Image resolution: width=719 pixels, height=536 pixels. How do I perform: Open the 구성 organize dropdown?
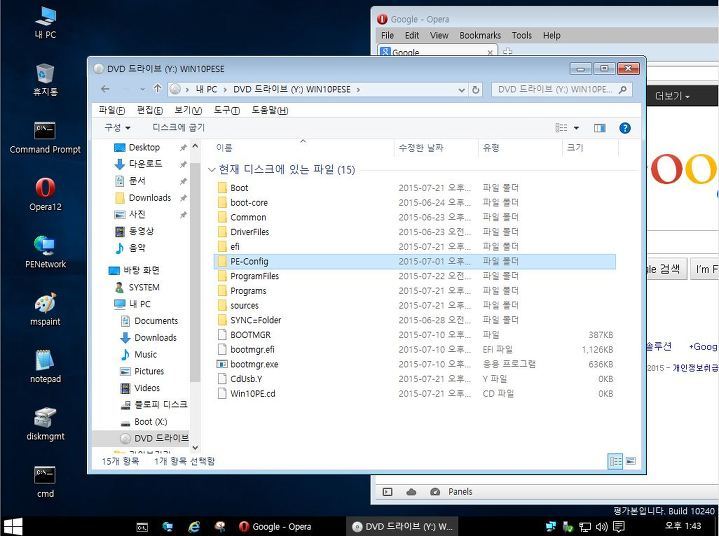[117, 127]
